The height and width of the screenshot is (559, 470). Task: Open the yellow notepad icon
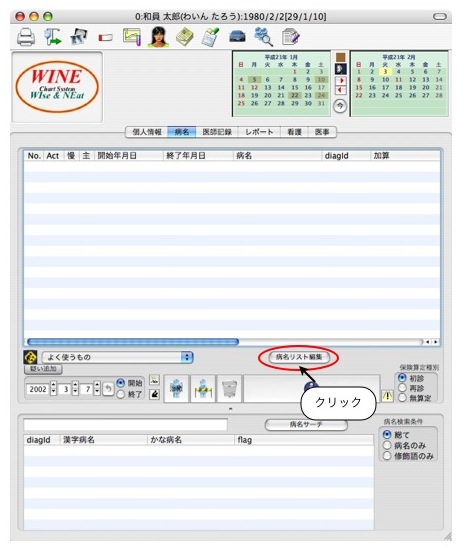pos(184,37)
